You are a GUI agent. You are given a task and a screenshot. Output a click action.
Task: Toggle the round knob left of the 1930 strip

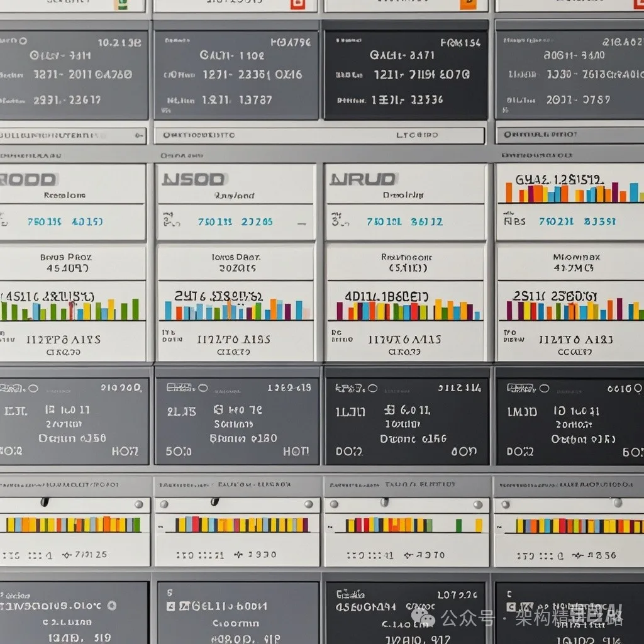(x=164, y=504)
